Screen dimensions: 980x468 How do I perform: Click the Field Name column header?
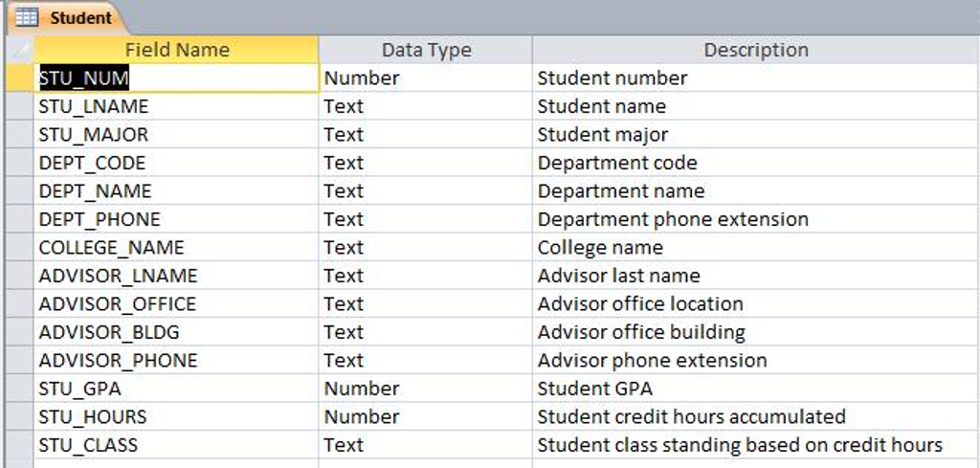176,50
